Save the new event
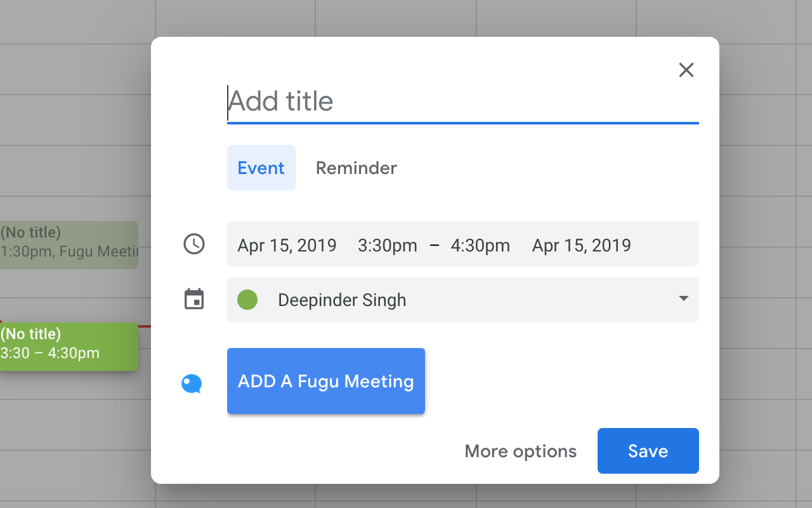812x508 pixels. pos(648,451)
